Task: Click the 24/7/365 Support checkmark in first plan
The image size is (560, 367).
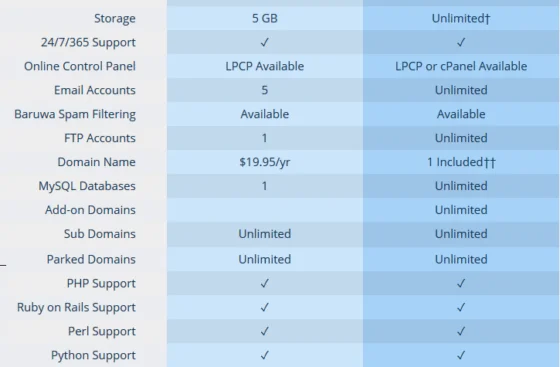Action: click(x=265, y=42)
